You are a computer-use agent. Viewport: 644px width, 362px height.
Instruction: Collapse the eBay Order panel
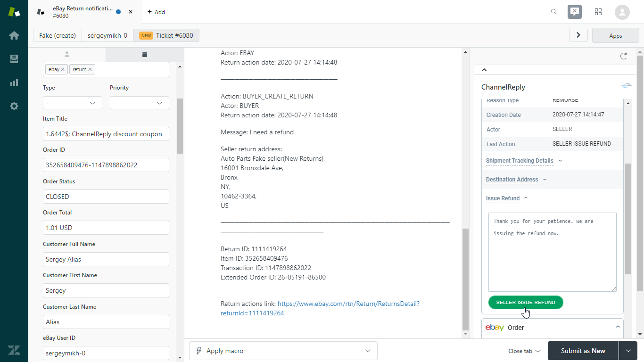click(x=618, y=327)
